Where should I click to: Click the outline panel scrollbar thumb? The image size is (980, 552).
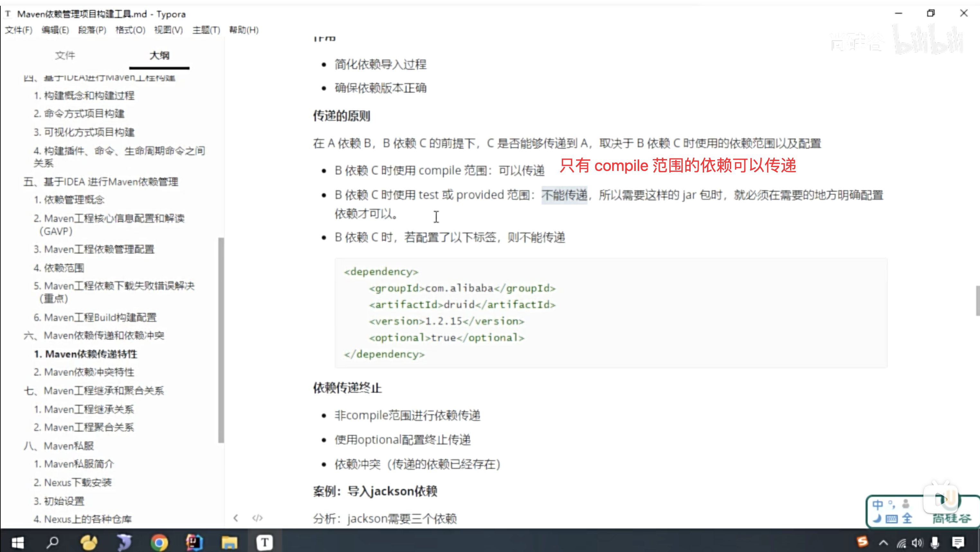[221, 340]
